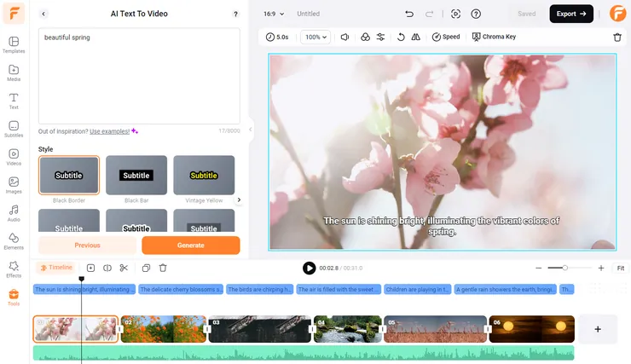Click the green audio waveform track
Screen dimensions: 631x364
click(x=304, y=353)
